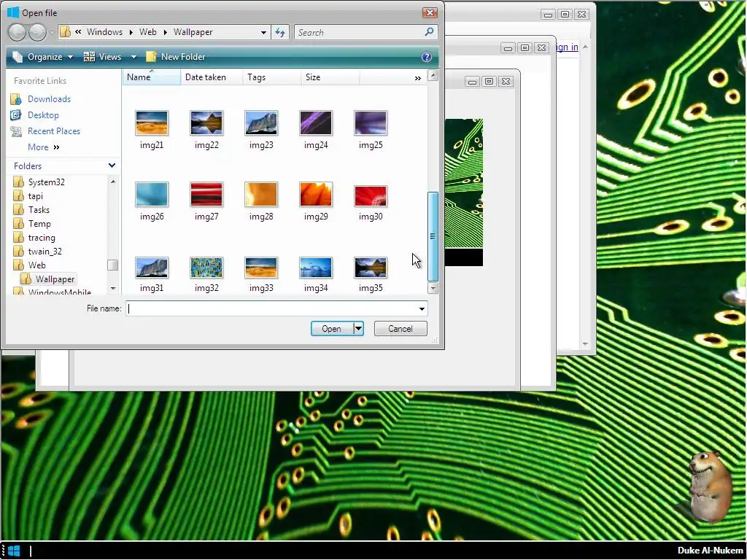Select the img21 thumbnail

[x=152, y=122]
